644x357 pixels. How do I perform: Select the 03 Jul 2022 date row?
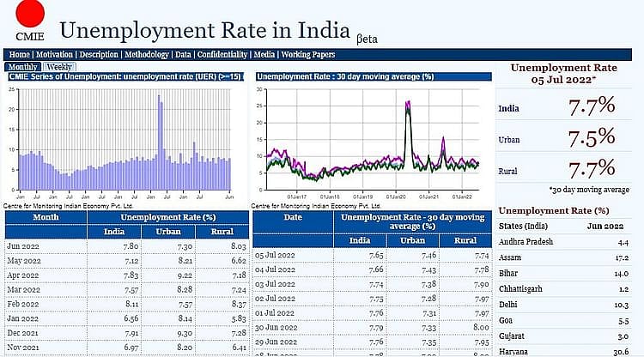(372, 284)
